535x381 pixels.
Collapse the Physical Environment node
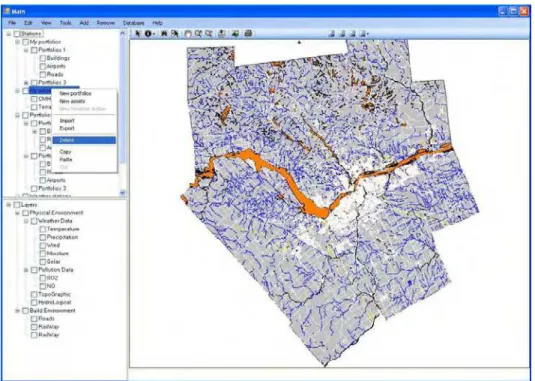coord(17,213)
